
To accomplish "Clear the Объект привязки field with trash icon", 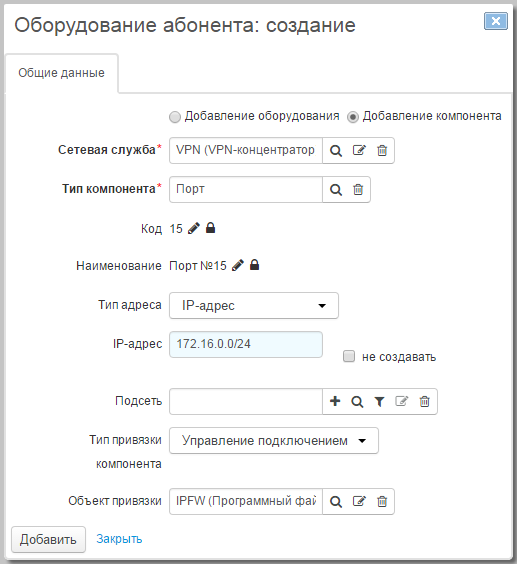I will pos(382,501).
